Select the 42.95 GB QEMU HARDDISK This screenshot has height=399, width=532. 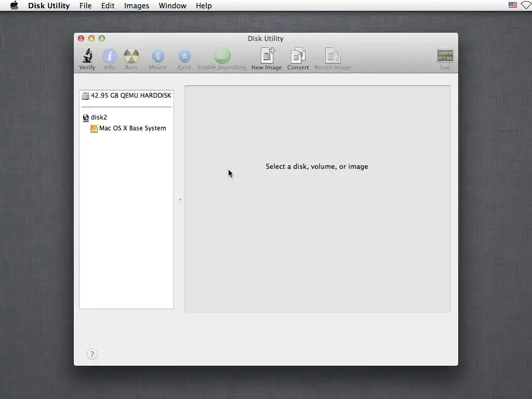(127, 96)
